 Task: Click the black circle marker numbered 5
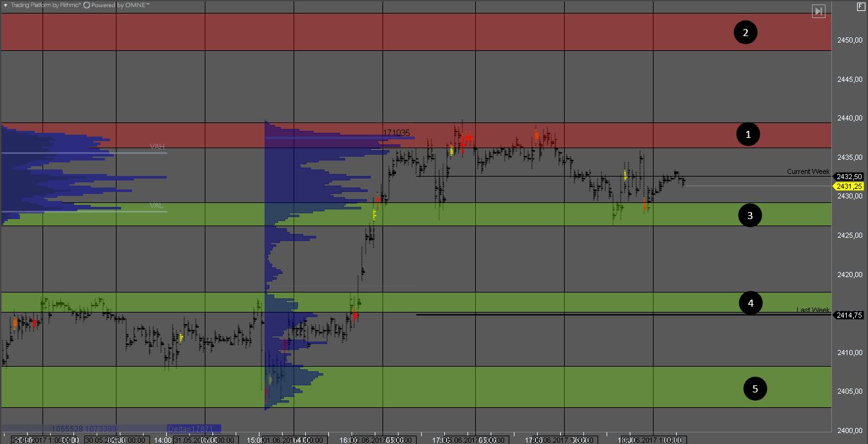pyautogui.click(x=755, y=389)
